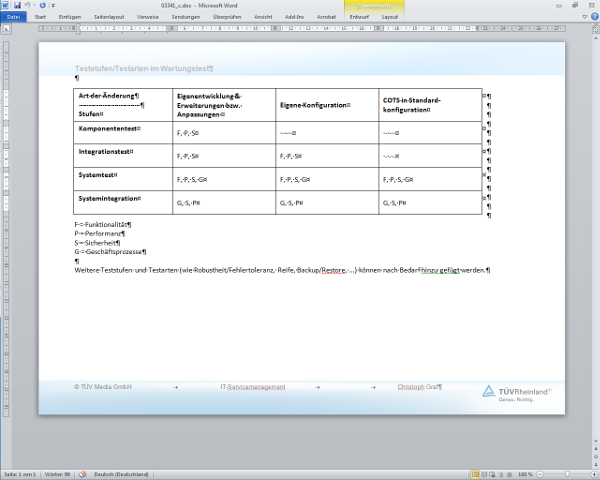Click the Deutsch (Deutschland) language indicator
The image size is (600, 480).
[x=121, y=474]
